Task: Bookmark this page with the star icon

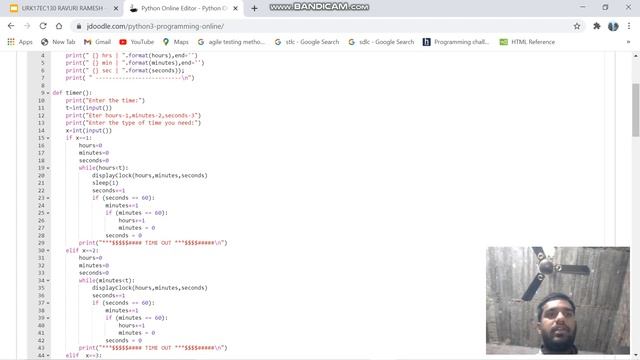Action: coord(577,26)
